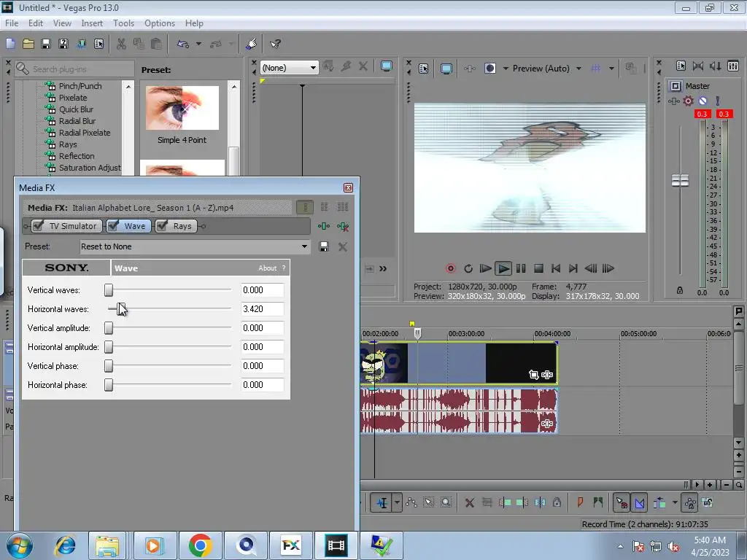Click the Undo arrow icon
Screen dimensions: 747x560
tap(183, 44)
